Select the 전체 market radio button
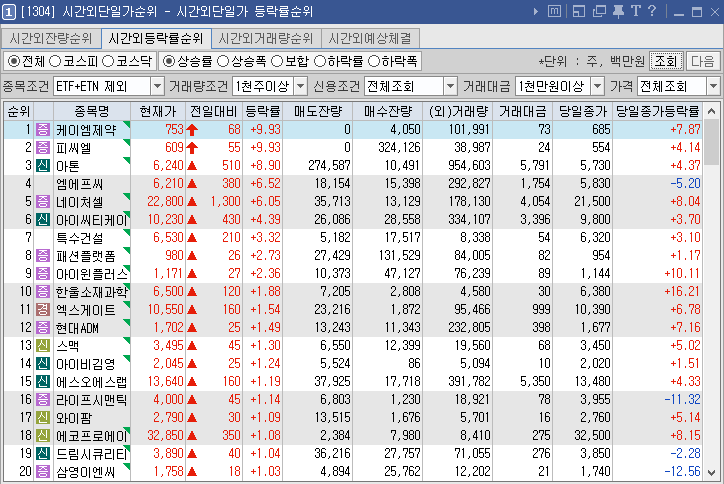The width and height of the screenshot is (724, 484). click(x=14, y=61)
